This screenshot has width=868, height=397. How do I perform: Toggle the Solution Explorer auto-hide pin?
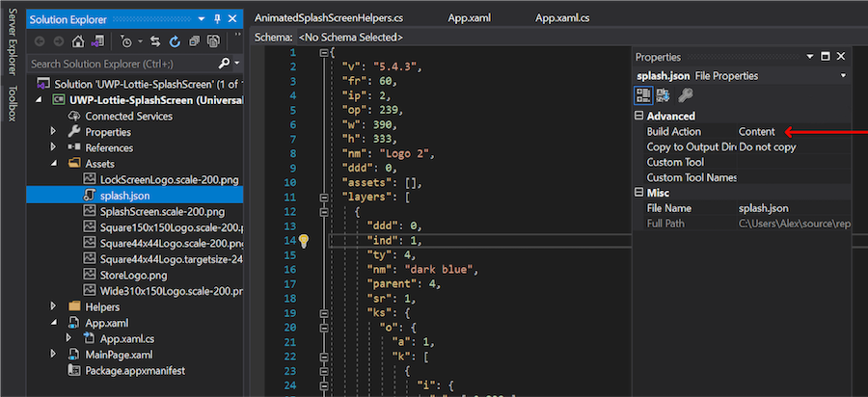click(x=217, y=19)
